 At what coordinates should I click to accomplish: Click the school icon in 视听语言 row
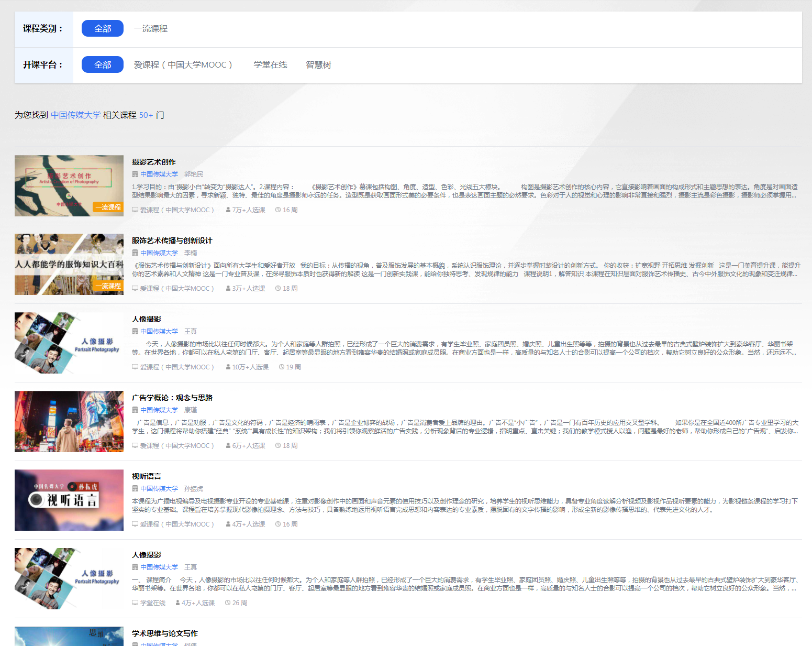135,489
